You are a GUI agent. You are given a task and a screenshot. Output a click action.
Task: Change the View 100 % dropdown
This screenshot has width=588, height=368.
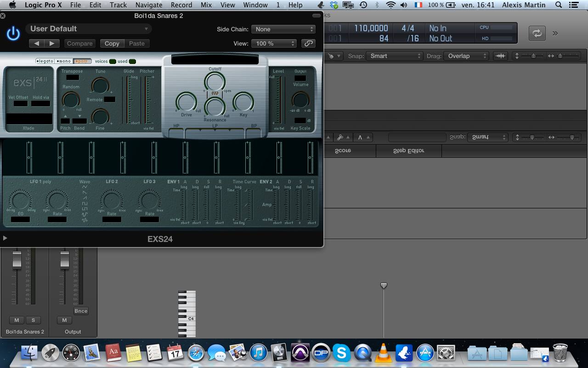tap(274, 43)
